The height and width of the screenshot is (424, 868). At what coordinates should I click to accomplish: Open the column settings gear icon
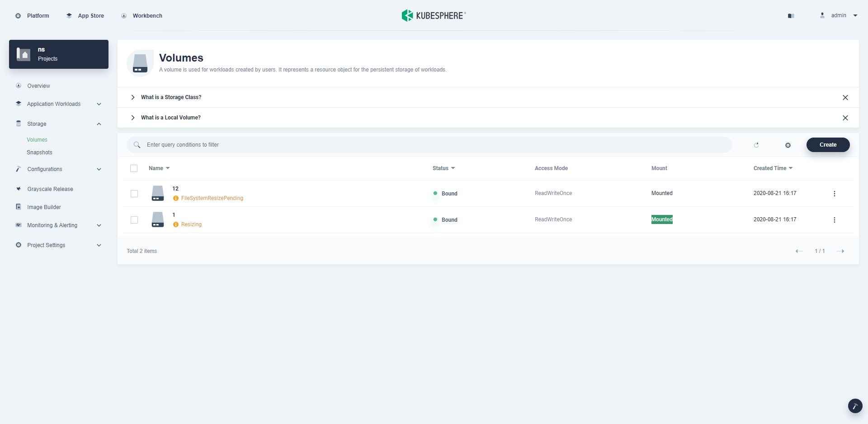point(788,145)
